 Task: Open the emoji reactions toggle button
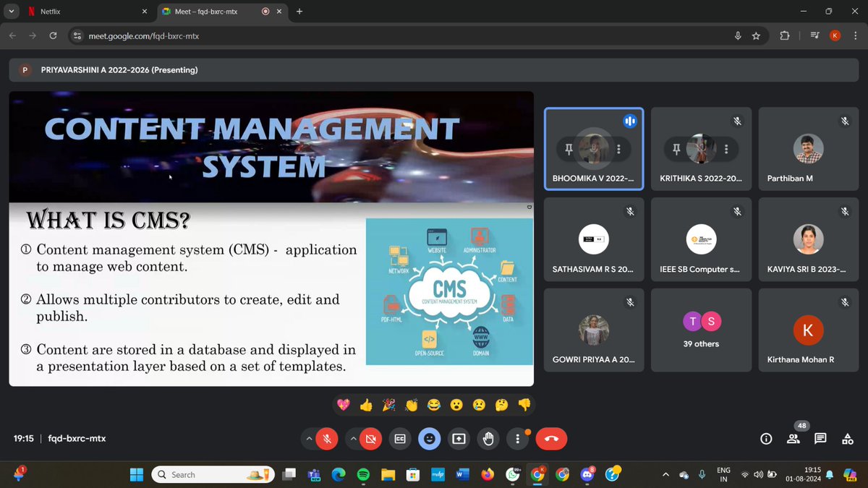point(430,438)
